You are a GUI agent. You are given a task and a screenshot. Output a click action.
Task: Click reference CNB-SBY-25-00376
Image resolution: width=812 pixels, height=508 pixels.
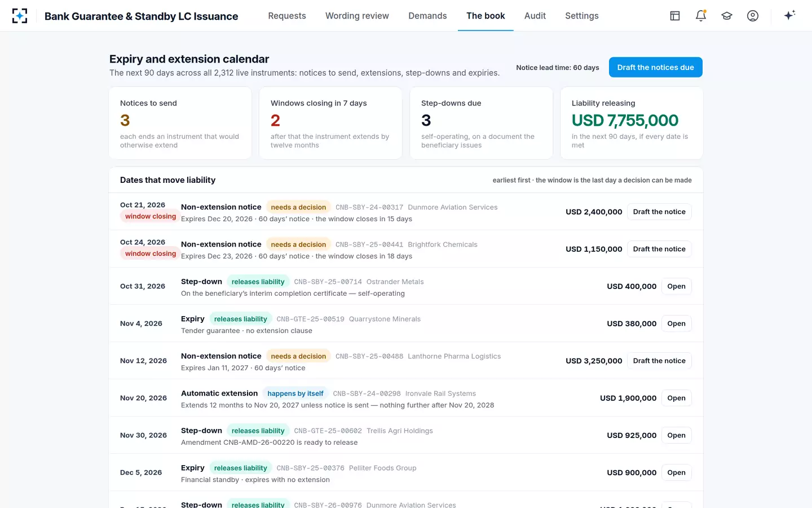point(310,468)
